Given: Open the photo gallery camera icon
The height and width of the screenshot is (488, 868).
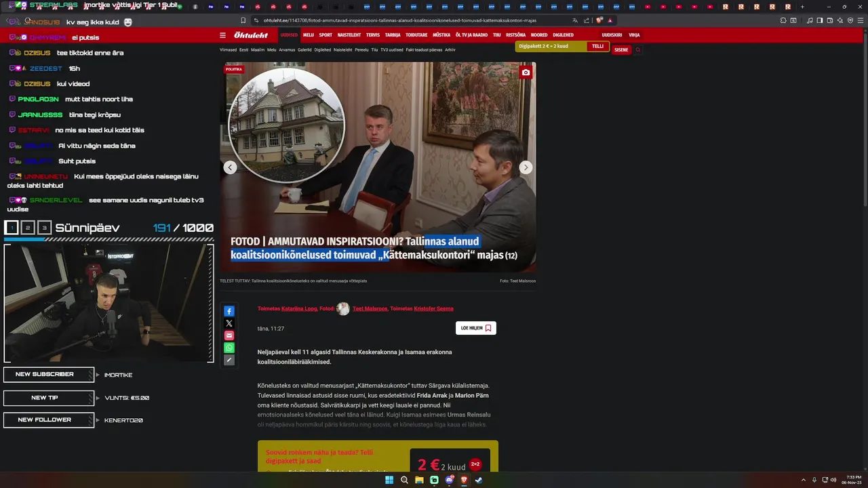Looking at the screenshot, I should point(526,73).
